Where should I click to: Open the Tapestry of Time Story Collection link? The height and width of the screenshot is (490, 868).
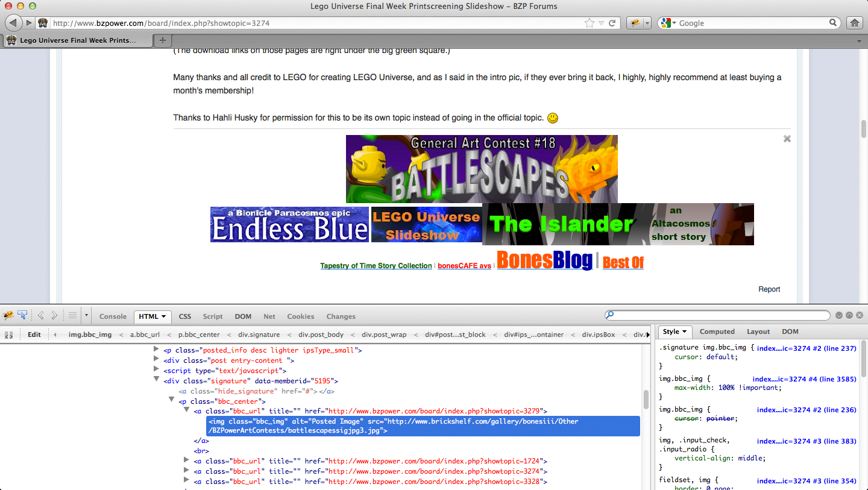[x=376, y=266]
